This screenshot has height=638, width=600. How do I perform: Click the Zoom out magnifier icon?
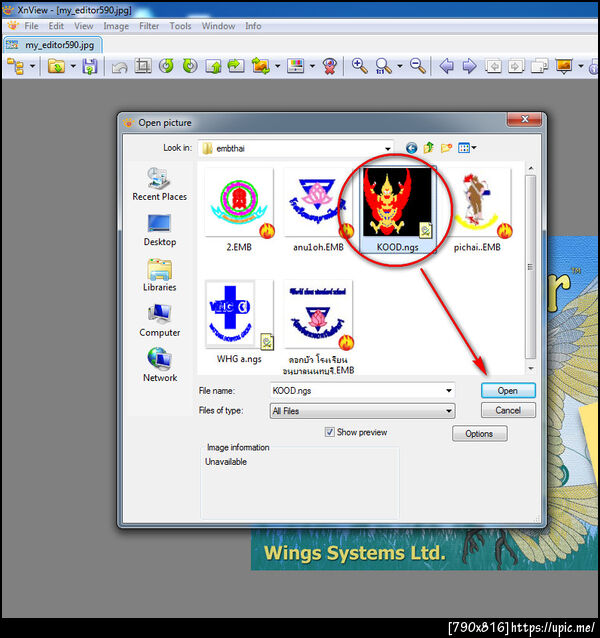pos(418,66)
